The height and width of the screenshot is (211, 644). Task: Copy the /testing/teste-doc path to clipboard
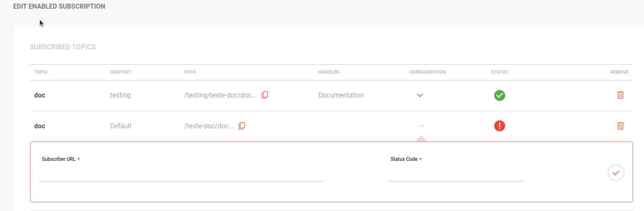[x=265, y=95]
